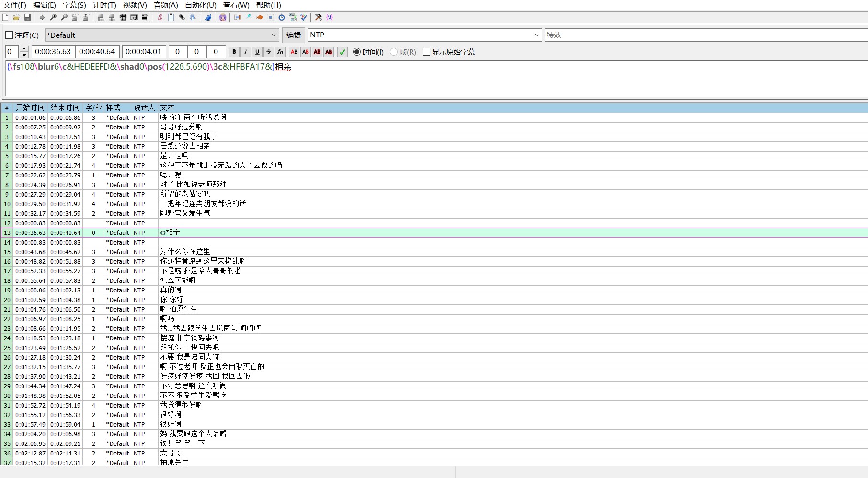Open script Properties clipboard icon
Image resolution: width=868 pixels, height=478 pixels.
171,17
